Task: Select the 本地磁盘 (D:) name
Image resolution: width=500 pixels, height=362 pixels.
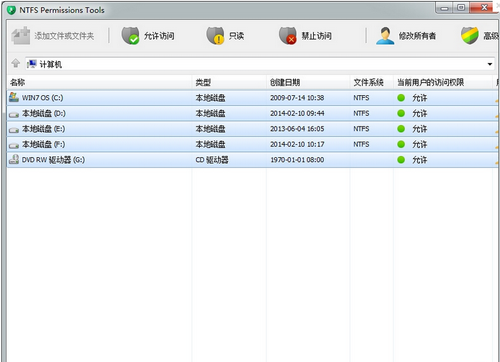Action: [44, 113]
